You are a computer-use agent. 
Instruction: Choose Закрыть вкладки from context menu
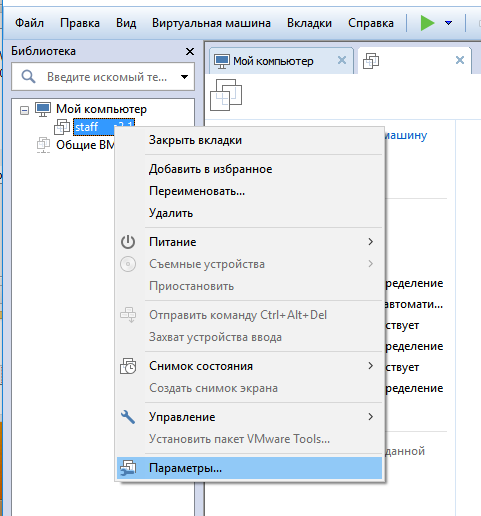click(x=249, y=140)
